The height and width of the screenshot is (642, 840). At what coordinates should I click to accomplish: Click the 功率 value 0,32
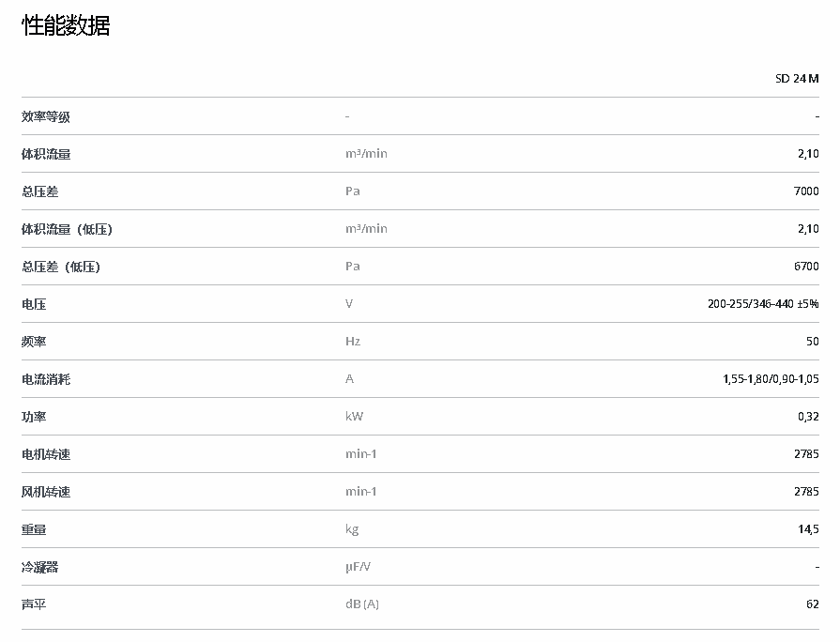[808, 417]
